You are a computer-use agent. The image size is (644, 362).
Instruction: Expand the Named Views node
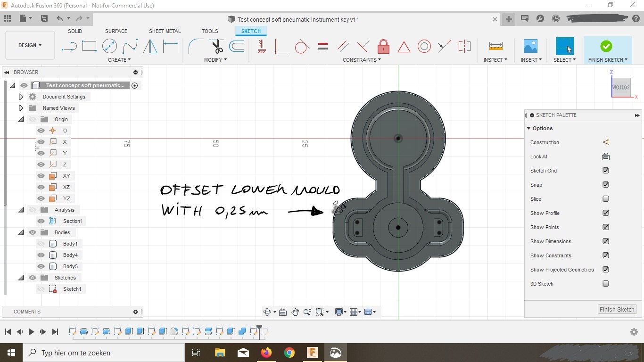tap(21, 108)
